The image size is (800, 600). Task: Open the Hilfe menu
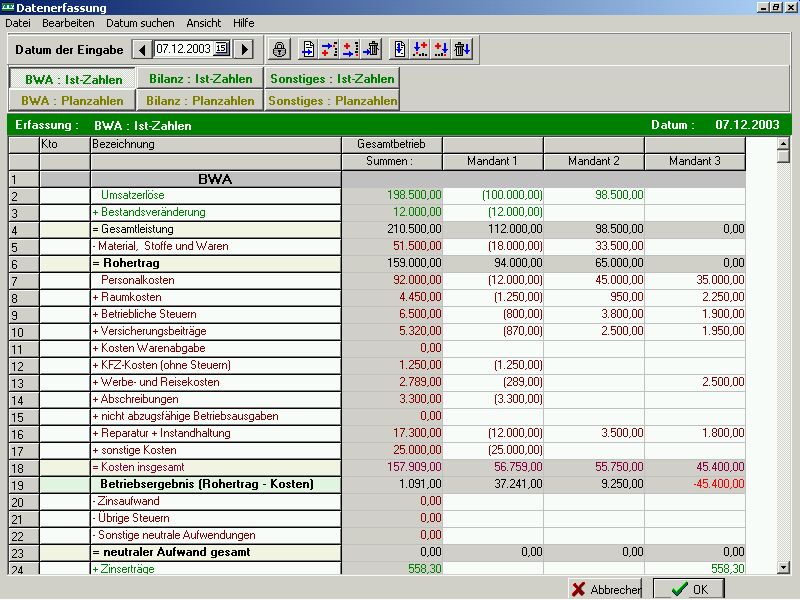tap(244, 23)
